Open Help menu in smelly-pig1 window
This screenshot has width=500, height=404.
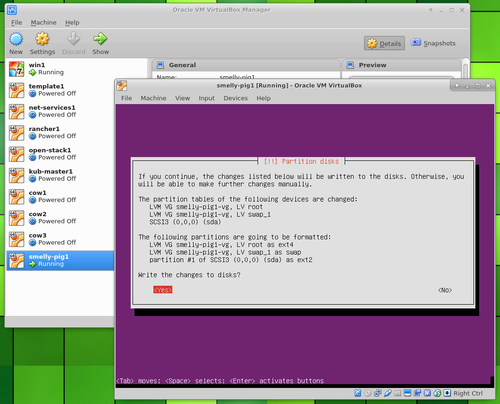point(263,98)
